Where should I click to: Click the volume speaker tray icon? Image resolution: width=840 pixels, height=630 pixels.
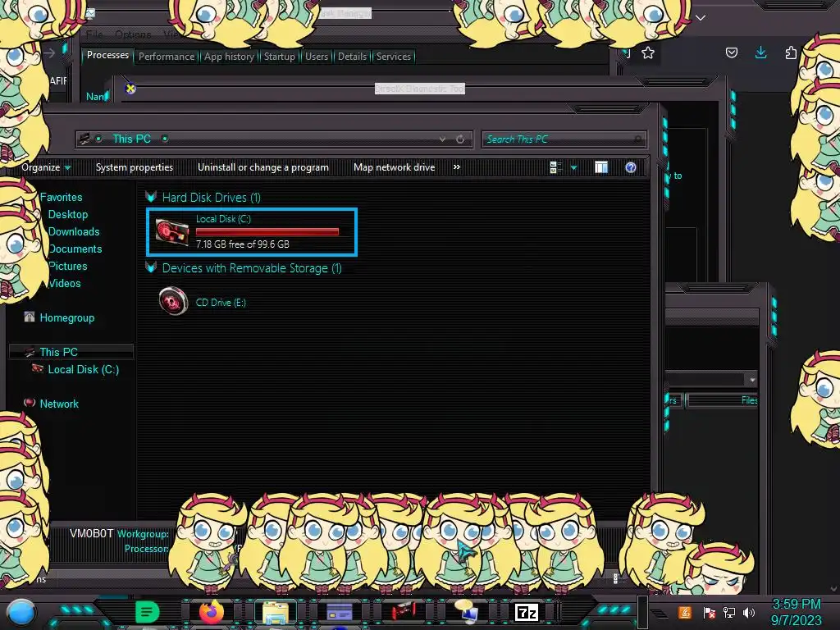point(749,612)
